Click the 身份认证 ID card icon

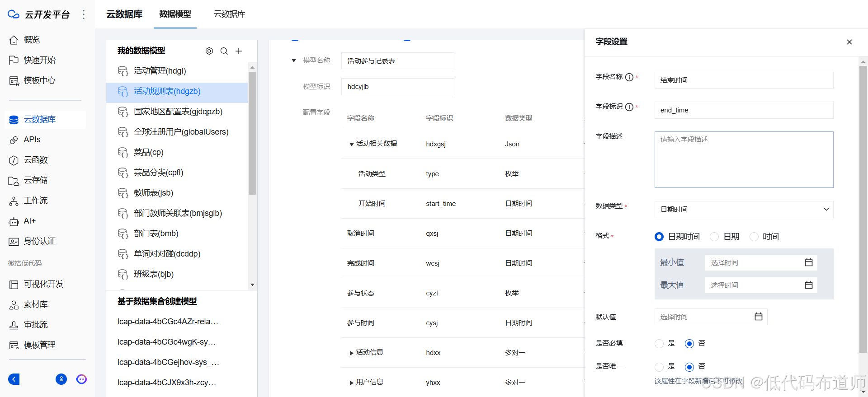14,241
